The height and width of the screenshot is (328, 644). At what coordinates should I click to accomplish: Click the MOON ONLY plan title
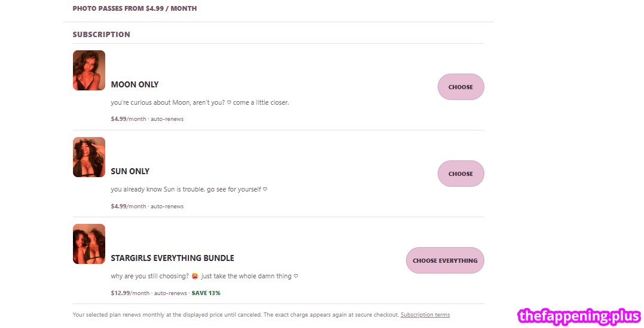pos(135,84)
